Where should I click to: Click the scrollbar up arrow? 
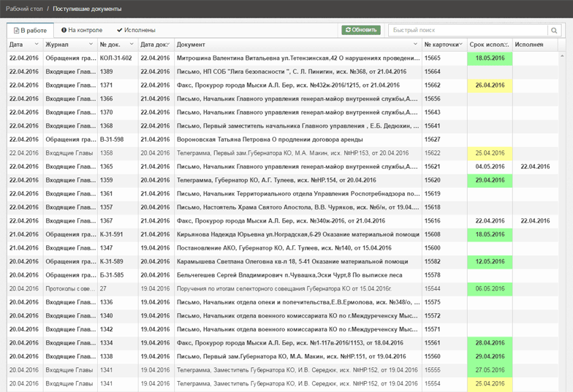pyautogui.click(x=562, y=55)
